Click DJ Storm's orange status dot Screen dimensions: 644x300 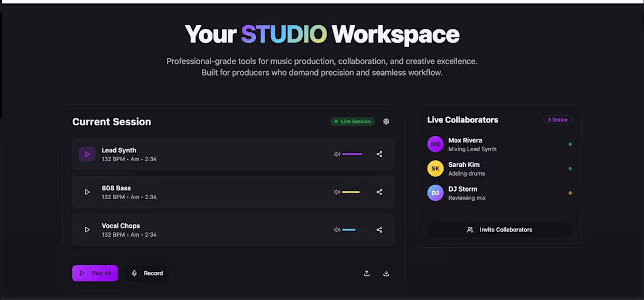(570, 193)
